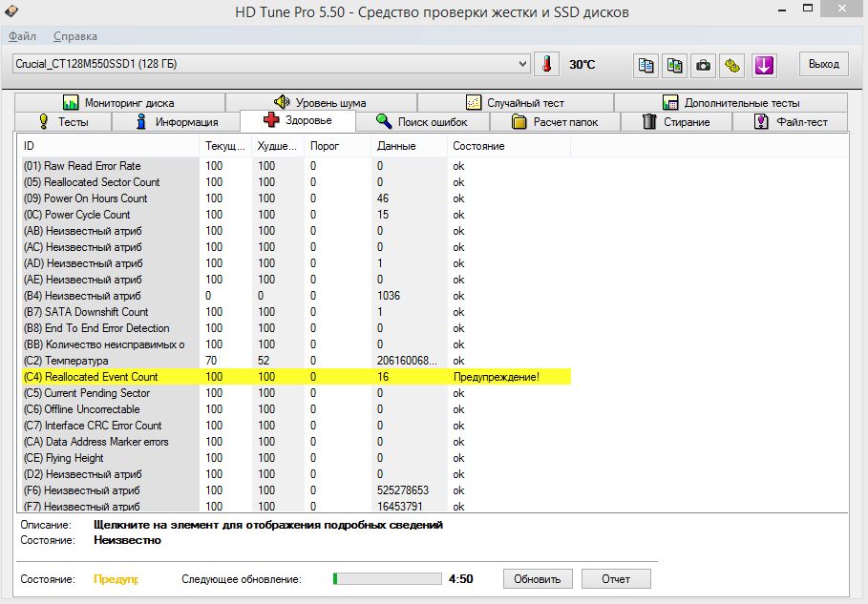Sort by the Порог column header
Viewport: 868px width, 604px height.
(x=338, y=146)
